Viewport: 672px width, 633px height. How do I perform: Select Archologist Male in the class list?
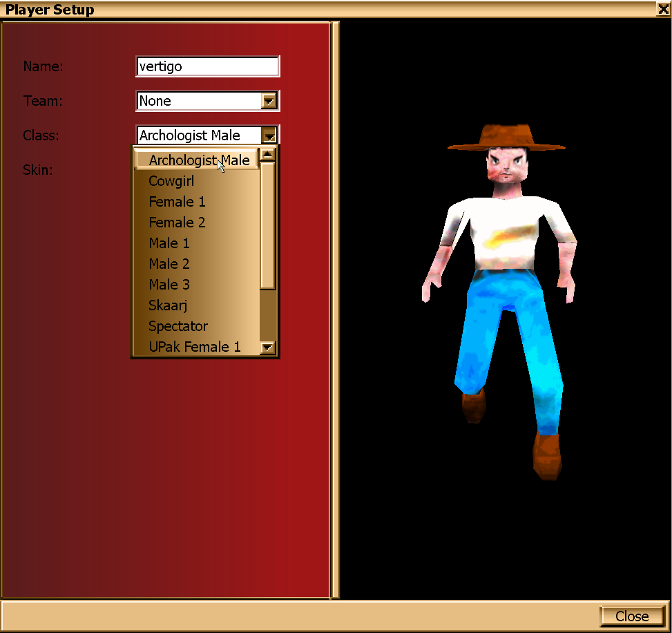point(197,160)
